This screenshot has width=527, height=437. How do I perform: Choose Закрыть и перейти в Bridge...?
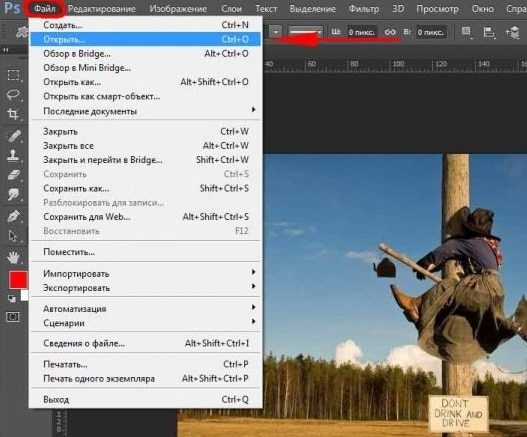pyautogui.click(x=146, y=160)
